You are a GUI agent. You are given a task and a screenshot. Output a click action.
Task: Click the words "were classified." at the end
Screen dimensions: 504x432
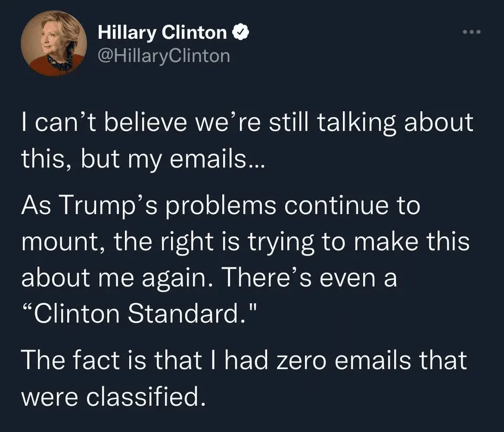(111, 397)
